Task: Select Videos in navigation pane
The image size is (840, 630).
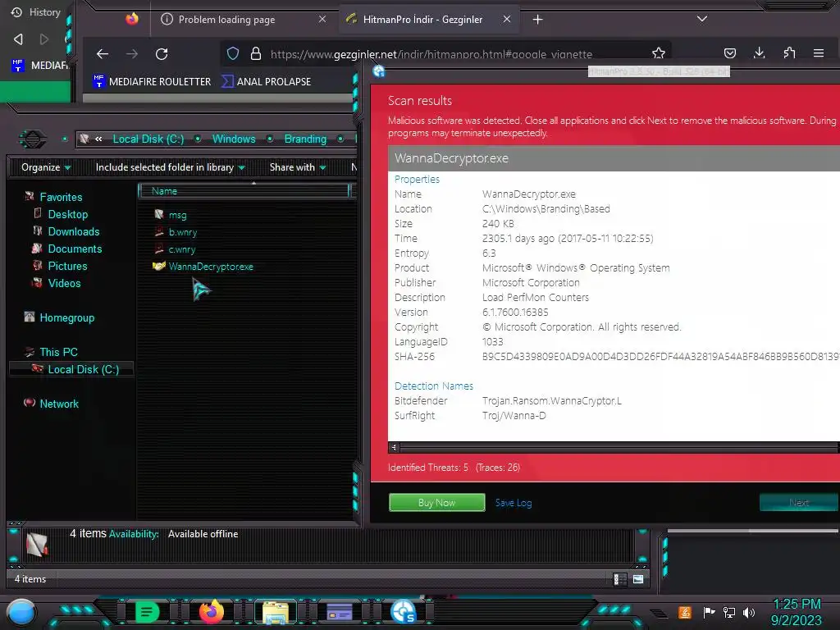Action: (x=57, y=283)
